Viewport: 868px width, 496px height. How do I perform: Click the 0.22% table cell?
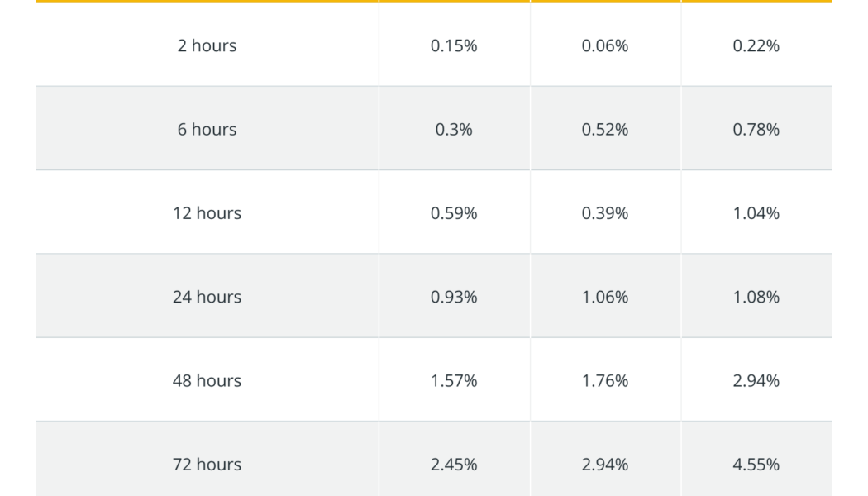[x=756, y=46]
